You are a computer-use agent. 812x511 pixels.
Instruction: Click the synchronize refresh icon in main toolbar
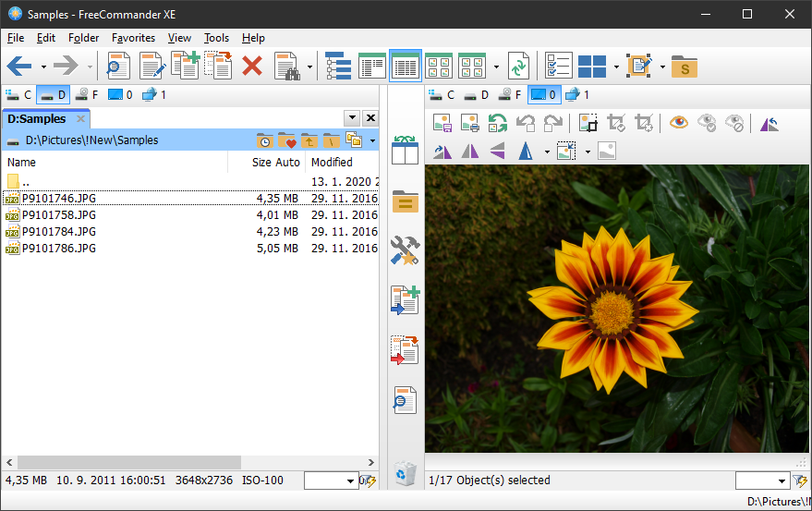pyautogui.click(x=519, y=66)
